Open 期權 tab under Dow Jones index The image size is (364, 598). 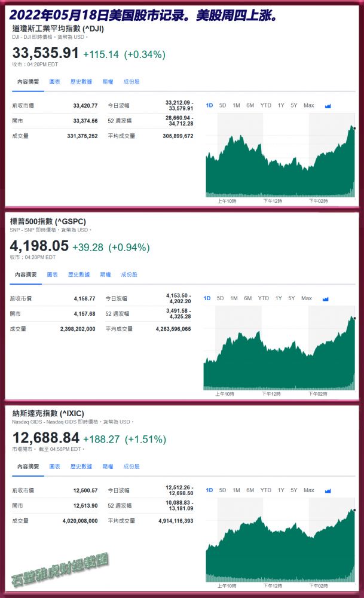coord(108,81)
